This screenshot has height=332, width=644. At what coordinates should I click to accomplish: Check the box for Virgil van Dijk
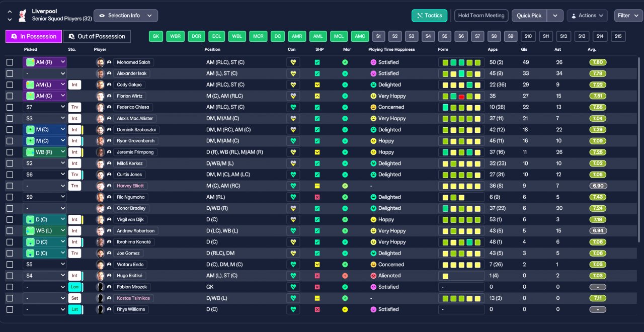click(10, 220)
